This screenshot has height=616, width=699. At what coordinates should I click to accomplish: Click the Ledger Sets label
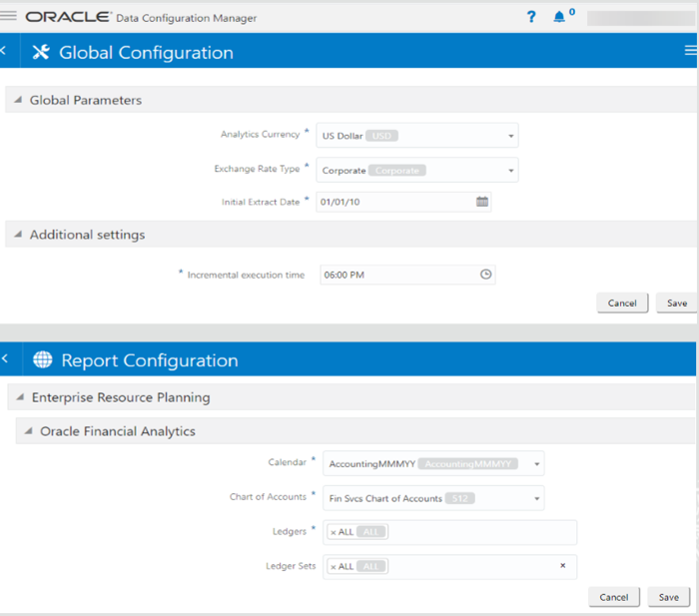click(291, 566)
